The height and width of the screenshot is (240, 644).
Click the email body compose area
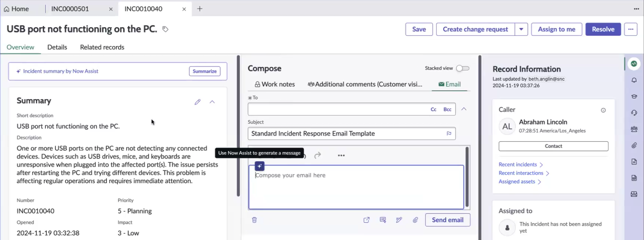pos(356,187)
